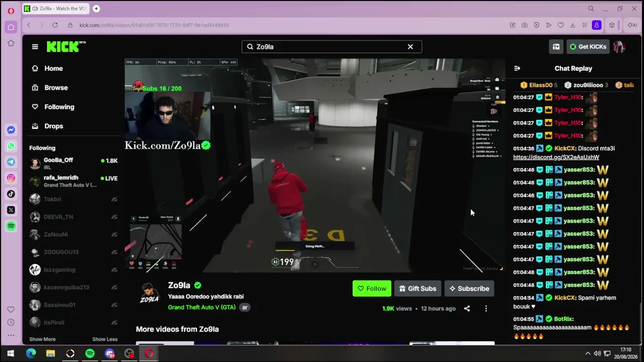644x362 pixels.
Task: Open video more options menu
Action: tap(486, 309)
